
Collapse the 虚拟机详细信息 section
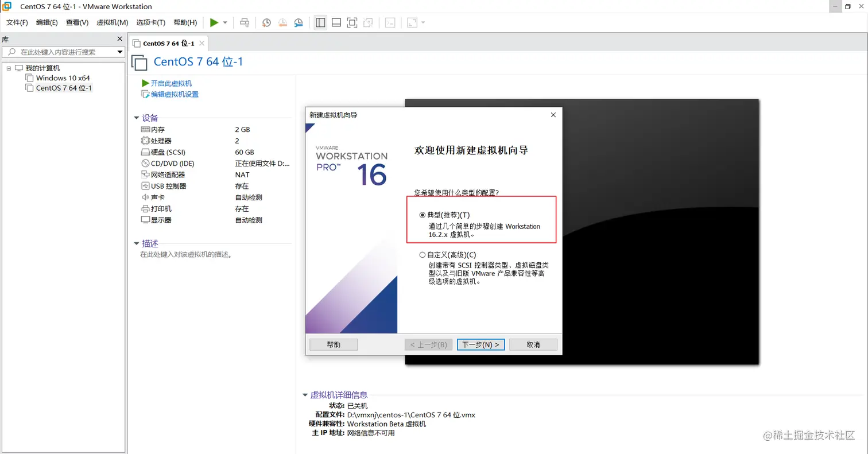(x=305, y=394)
